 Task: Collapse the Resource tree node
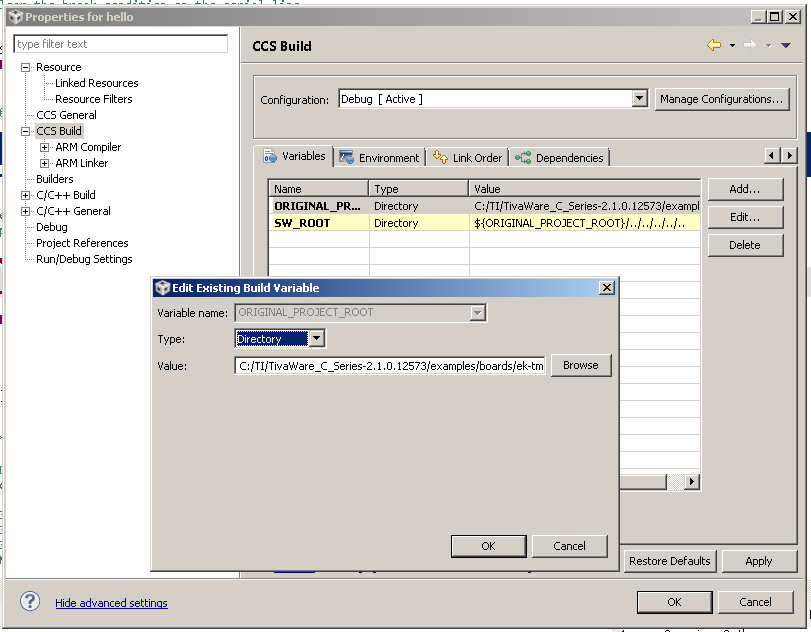[x=25, y=67]
